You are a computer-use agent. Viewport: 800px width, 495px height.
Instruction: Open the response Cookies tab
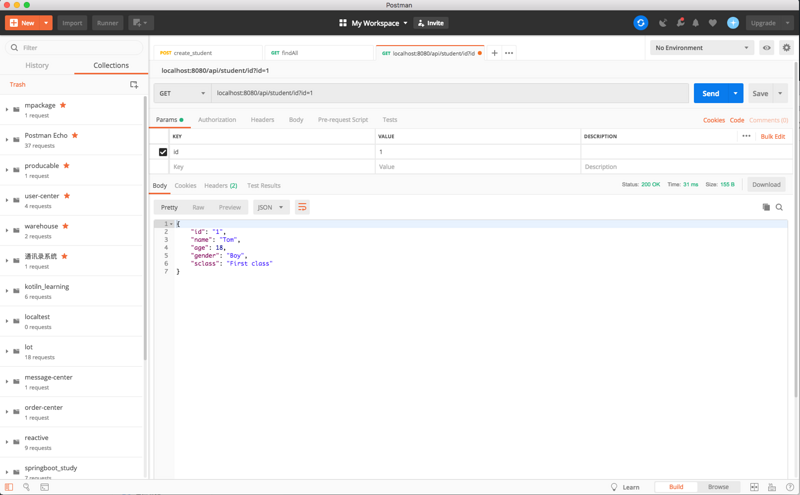[x=185, y=186]
